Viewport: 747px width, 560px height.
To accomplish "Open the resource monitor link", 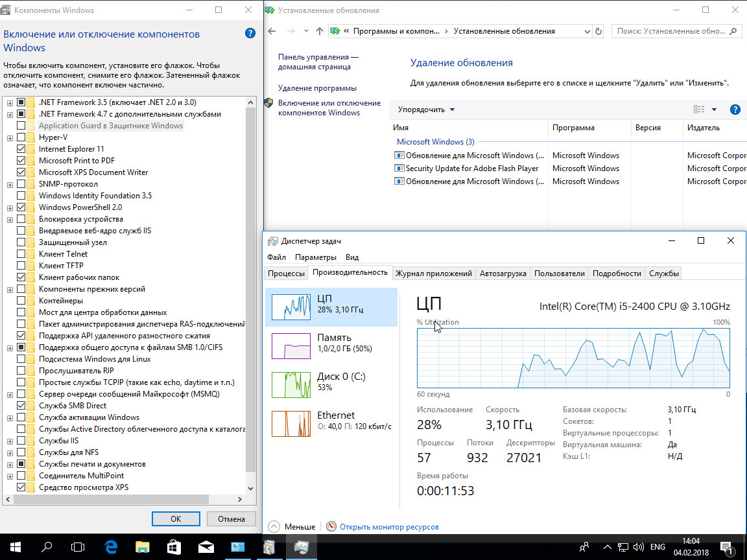I will tap(389, 527).
